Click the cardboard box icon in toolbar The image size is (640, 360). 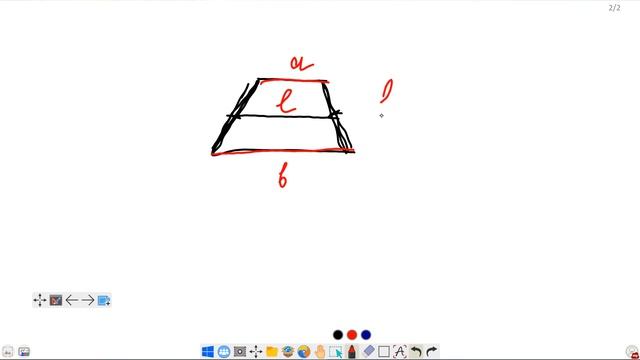[288, 351]
